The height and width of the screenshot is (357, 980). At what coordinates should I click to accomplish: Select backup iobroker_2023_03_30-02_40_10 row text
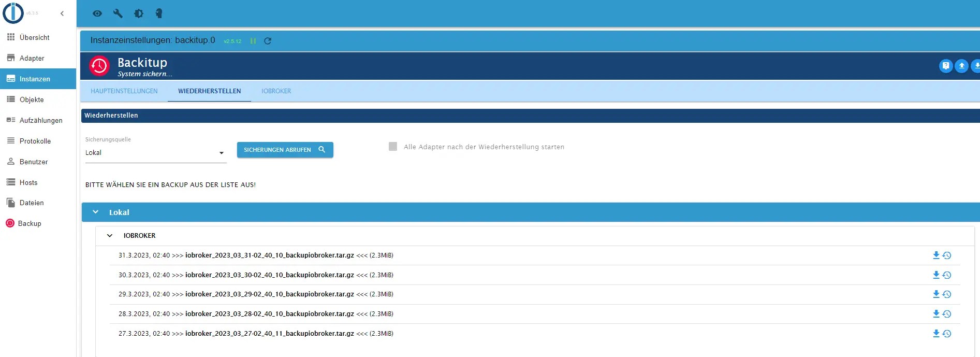pos(256,275)
